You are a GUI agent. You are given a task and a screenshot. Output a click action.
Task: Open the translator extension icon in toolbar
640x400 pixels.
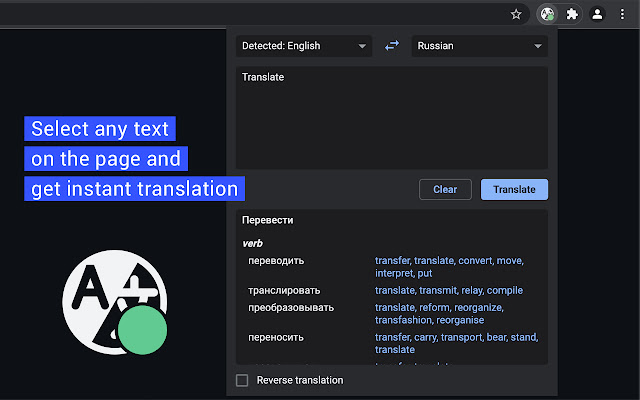click(x=547, y=14)
